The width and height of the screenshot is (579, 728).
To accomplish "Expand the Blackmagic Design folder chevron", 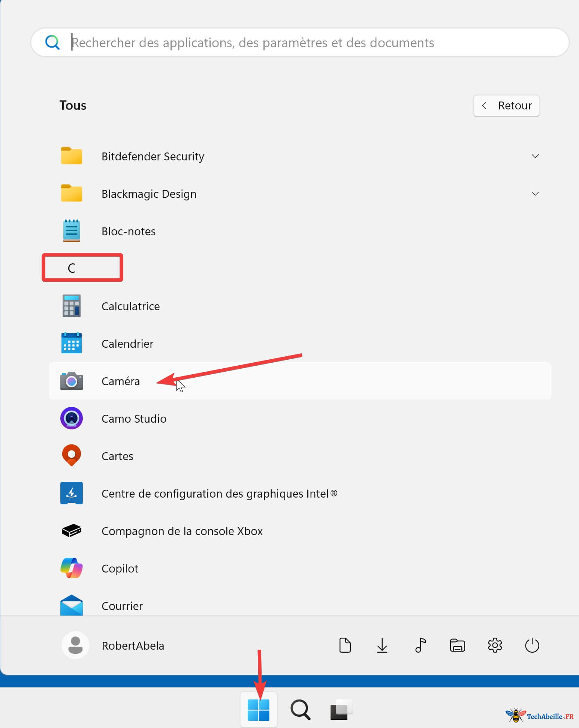I will [535, 193].
